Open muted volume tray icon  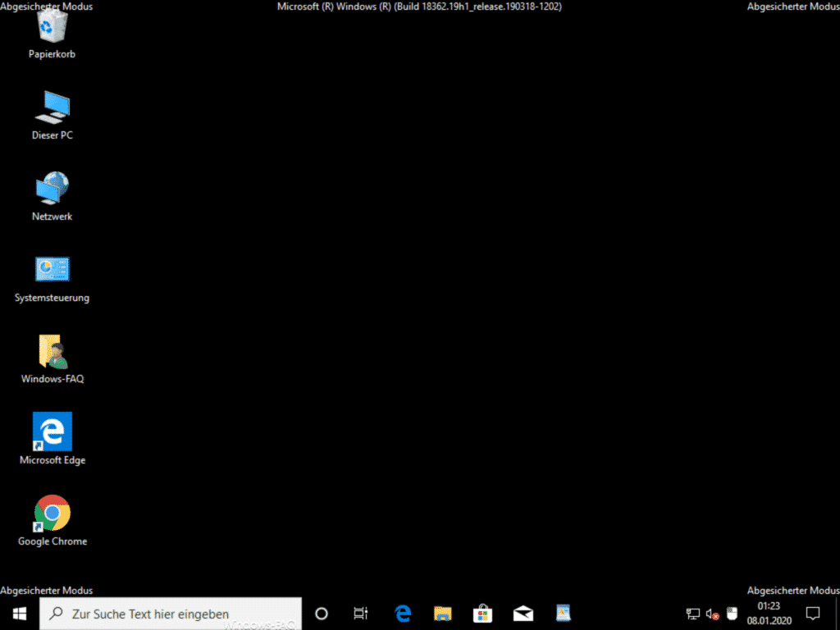[x=713, y=614]
